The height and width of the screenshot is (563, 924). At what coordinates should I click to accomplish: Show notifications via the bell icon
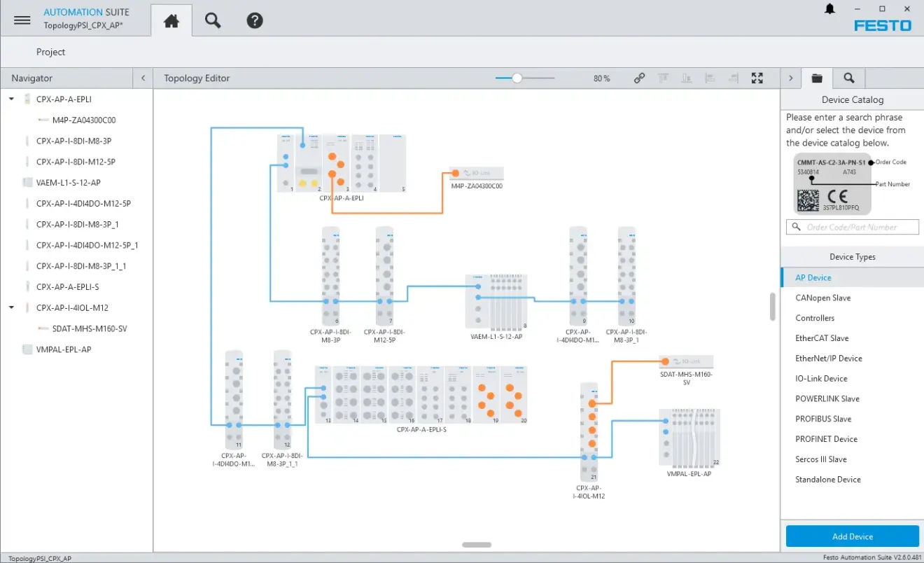(x=830, y=9)
